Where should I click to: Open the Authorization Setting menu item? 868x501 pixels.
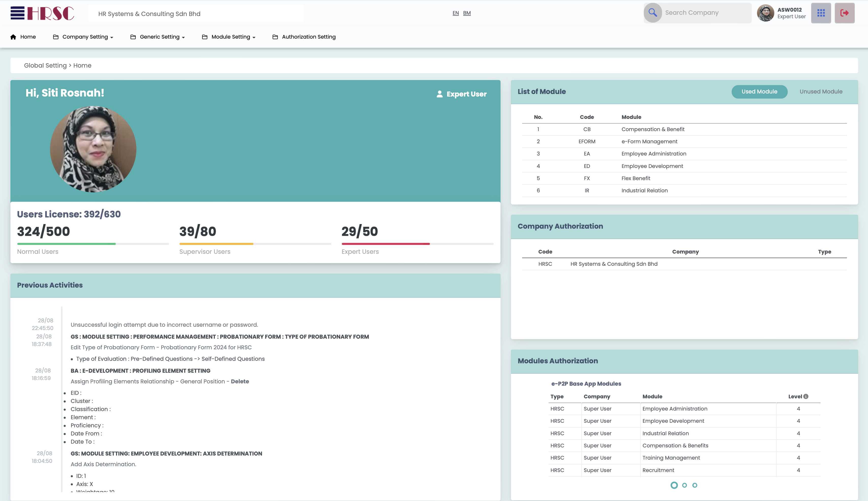click(x=309, y=37)
